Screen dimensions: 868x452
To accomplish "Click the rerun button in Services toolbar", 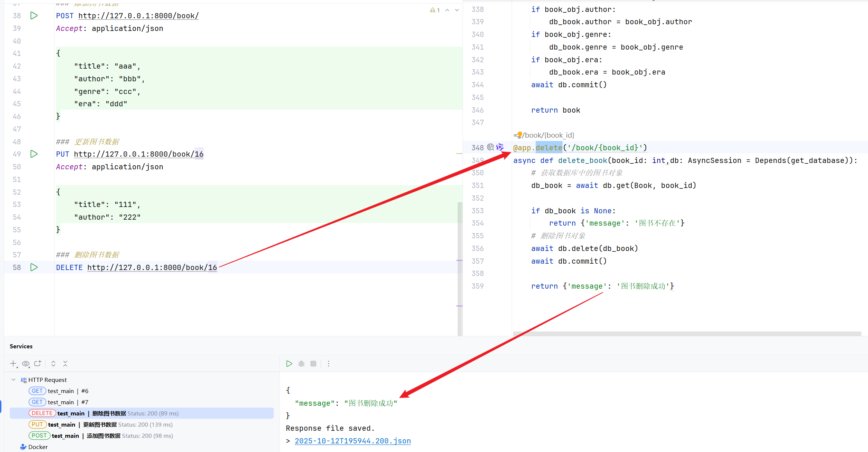I will coord(289,364).
